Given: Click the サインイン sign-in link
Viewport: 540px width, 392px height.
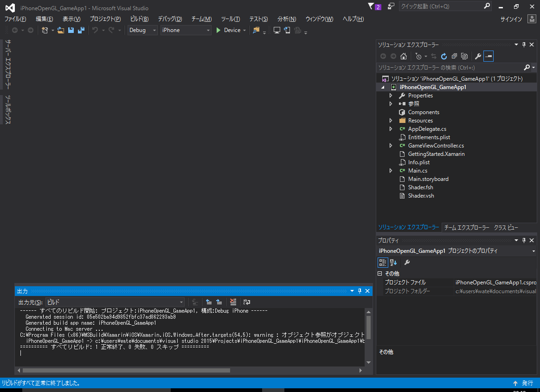Looking at the screenshot, I should point(511,19).
